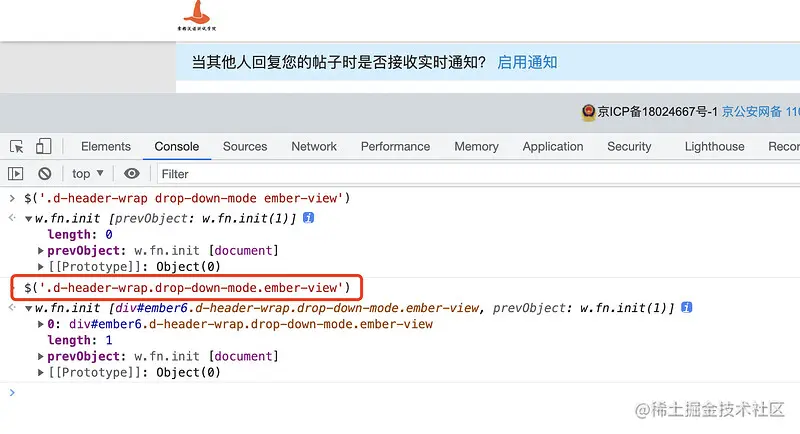Viewport: 800px width, 434px height.
Task: Expand [[Prototype]] under length: 1 result
Action: pos(40,372)
